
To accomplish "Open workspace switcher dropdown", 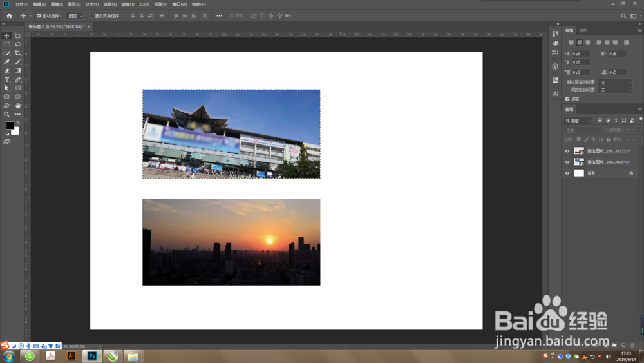I will tap(636, 15).
